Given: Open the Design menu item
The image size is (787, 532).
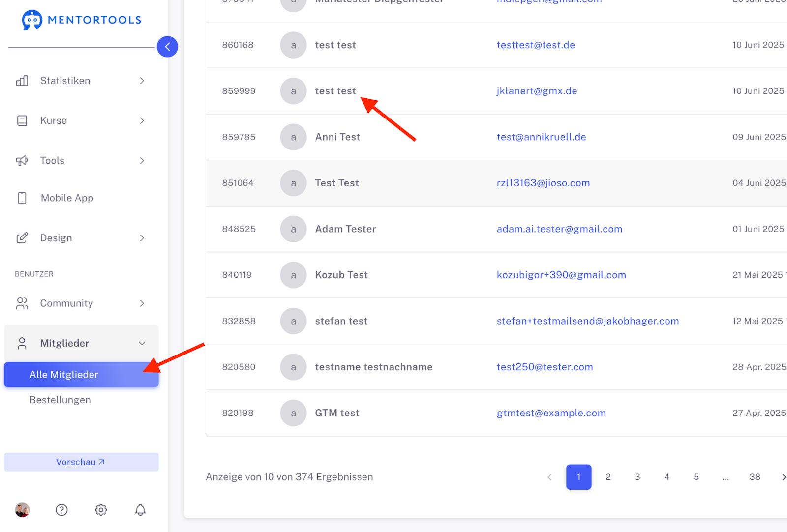Looking at the screenshot, I should pyautogui.click(x=56, y=238).
